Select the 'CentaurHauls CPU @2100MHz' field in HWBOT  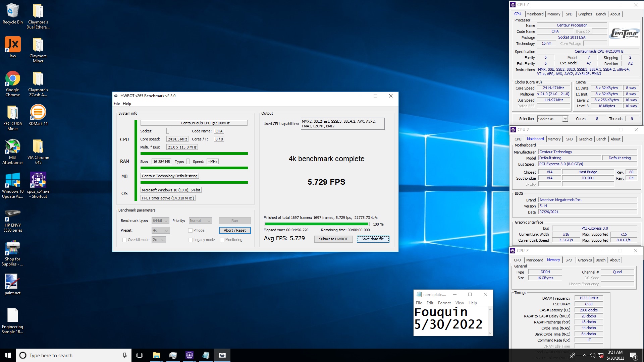pos(194,123)
